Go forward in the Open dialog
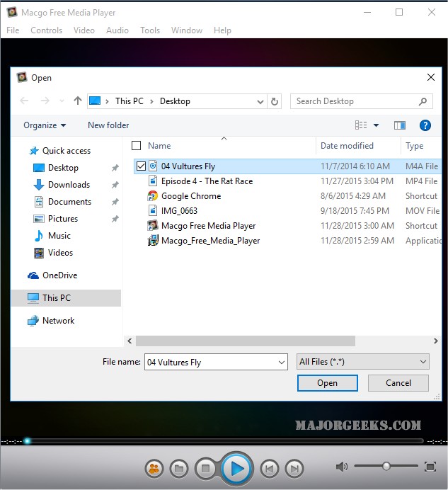This screenshot has width=448, height=490. coord(45,101)
